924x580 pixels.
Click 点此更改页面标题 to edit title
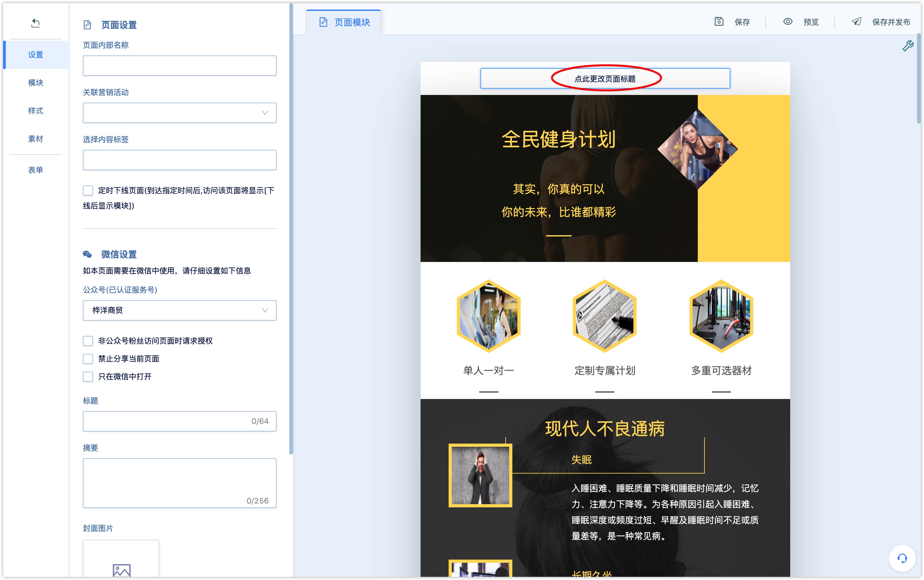coord(605,79)
